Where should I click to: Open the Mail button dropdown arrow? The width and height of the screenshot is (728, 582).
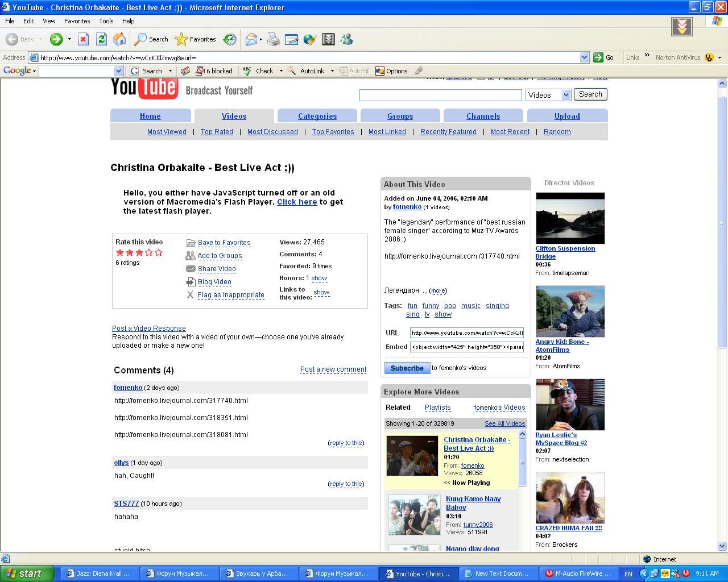coord(260,39)
